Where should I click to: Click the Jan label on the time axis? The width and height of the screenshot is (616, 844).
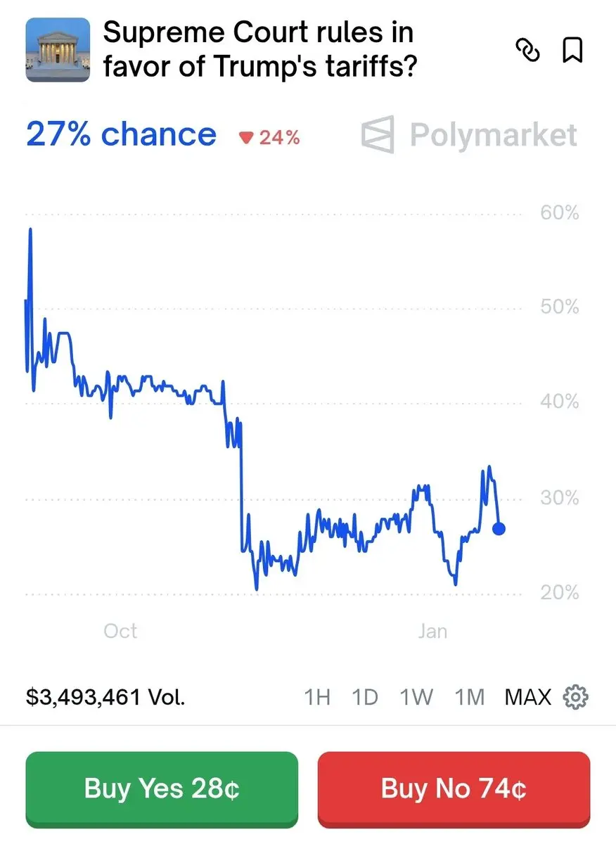pyautogui.click(x=432, y=631)
